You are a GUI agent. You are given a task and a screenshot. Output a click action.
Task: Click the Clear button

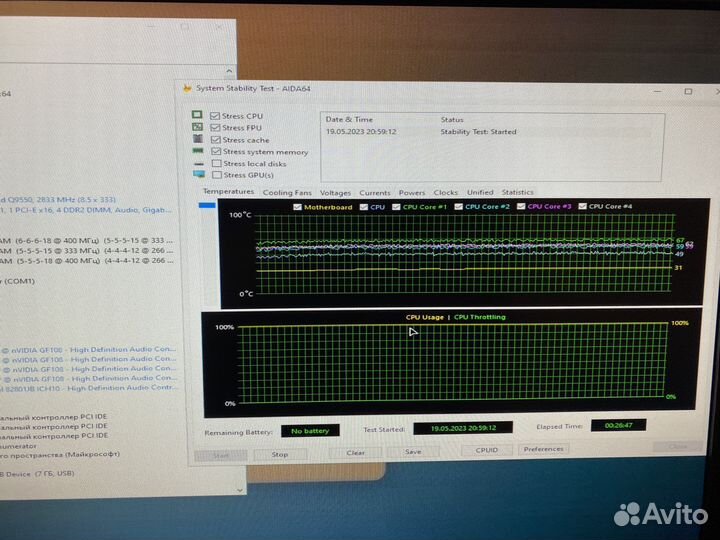[x=355, y=453]
